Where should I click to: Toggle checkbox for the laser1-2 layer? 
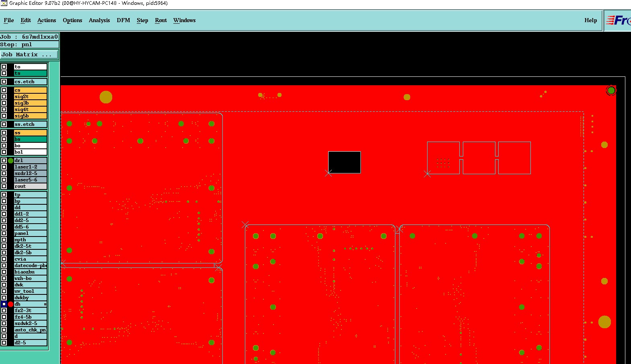pos(4,167)
